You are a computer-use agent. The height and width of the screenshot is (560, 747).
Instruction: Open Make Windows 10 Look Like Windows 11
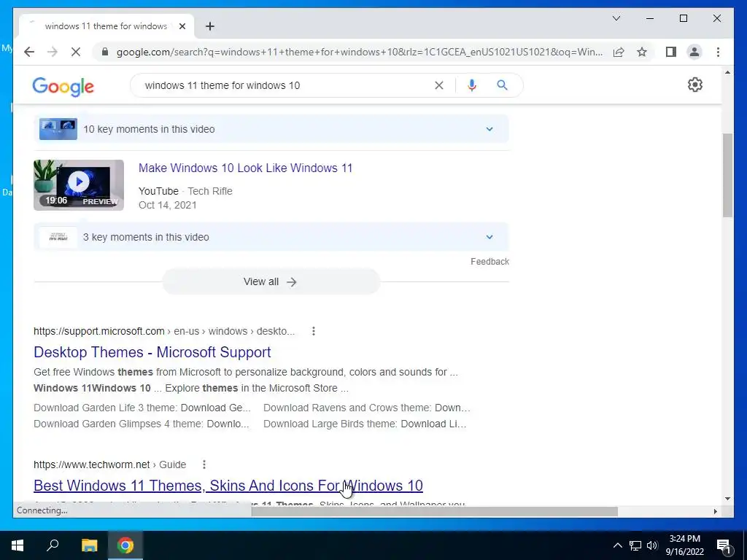(x=245, y=168)
